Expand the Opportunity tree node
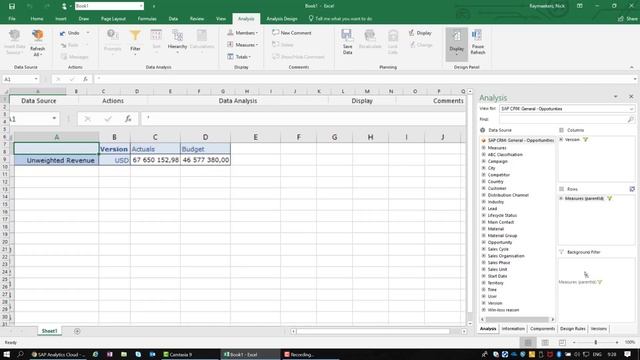The image size is (640, 360). click(484, 242)
